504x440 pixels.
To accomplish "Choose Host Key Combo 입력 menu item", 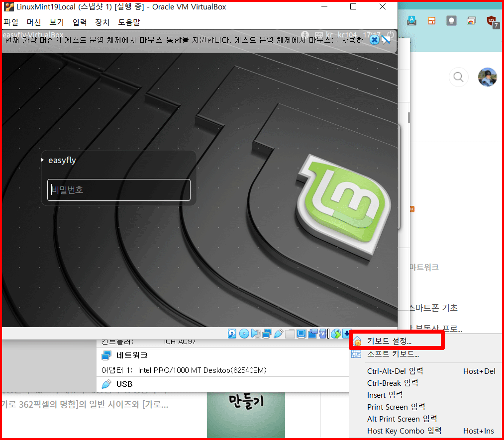I will pyautogui.click(x=426, y=431).
